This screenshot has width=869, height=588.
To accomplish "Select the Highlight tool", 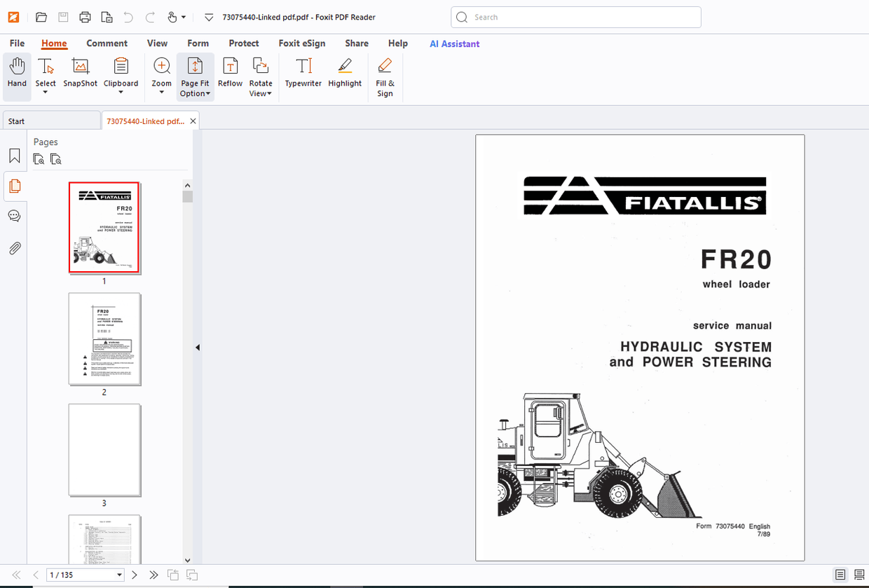I will click(x=344, y=74).
